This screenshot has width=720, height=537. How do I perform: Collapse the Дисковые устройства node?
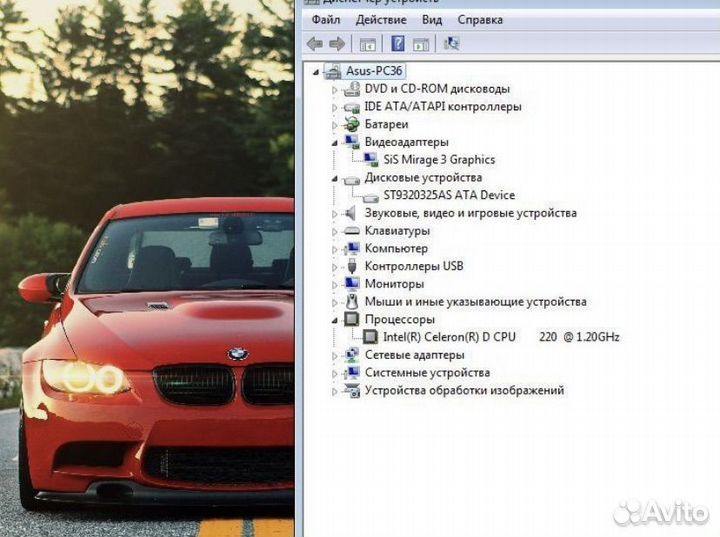coord(334,179)
